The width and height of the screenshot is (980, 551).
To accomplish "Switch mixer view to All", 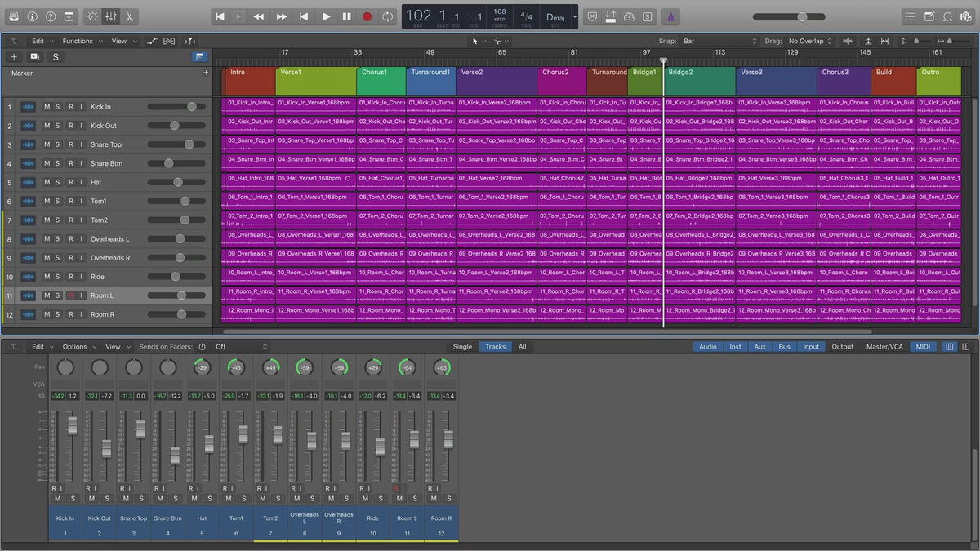I will coord(522,347).
